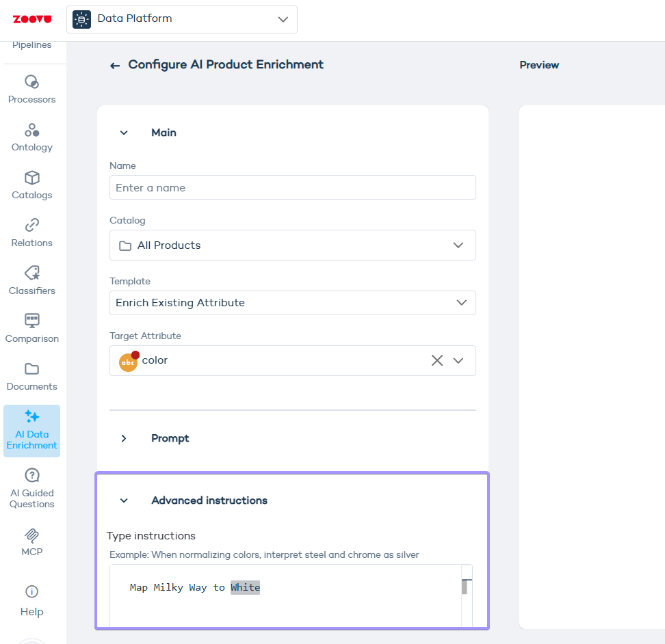Open Pipelines in the sidebar

tap(31, 45)
